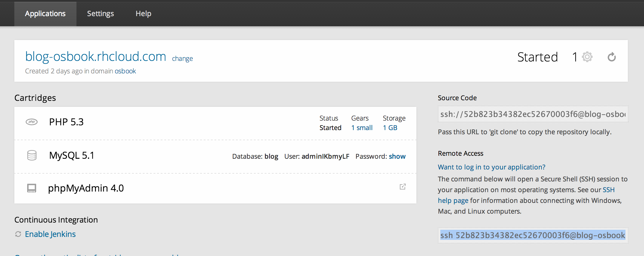Open the Help menu item
This screenshot has width=644, height=256.
pyautogui.click(x=143, y=14)
